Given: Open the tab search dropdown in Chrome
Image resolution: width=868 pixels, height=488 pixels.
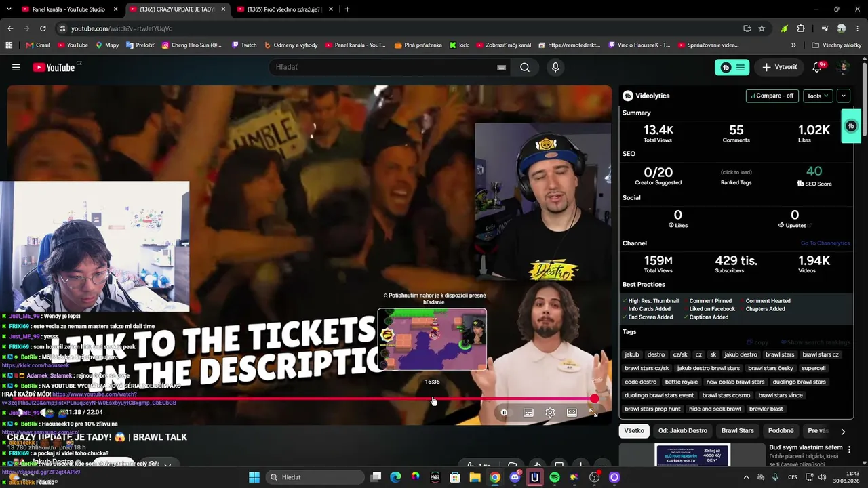Looking at the screenshot, I should [x=9, y=9].
